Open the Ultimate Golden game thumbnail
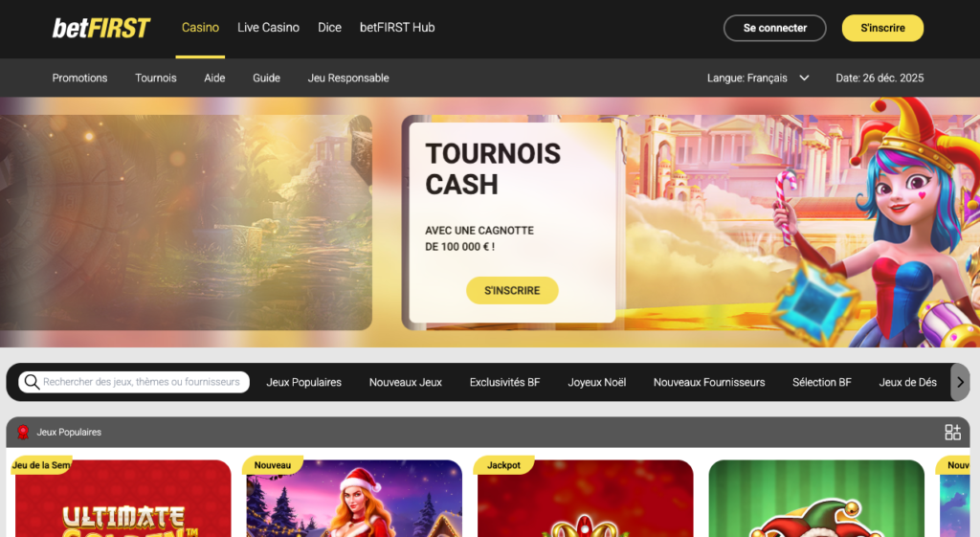This screenshot has height=537, width=980. (x=123, y=499)
